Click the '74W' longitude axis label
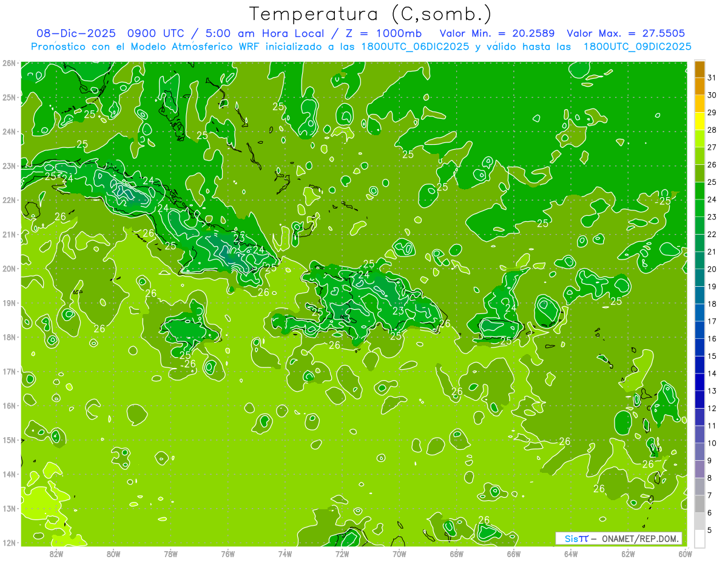The height and width of the screenshot is (562, 728). click(x=285, y=554)
